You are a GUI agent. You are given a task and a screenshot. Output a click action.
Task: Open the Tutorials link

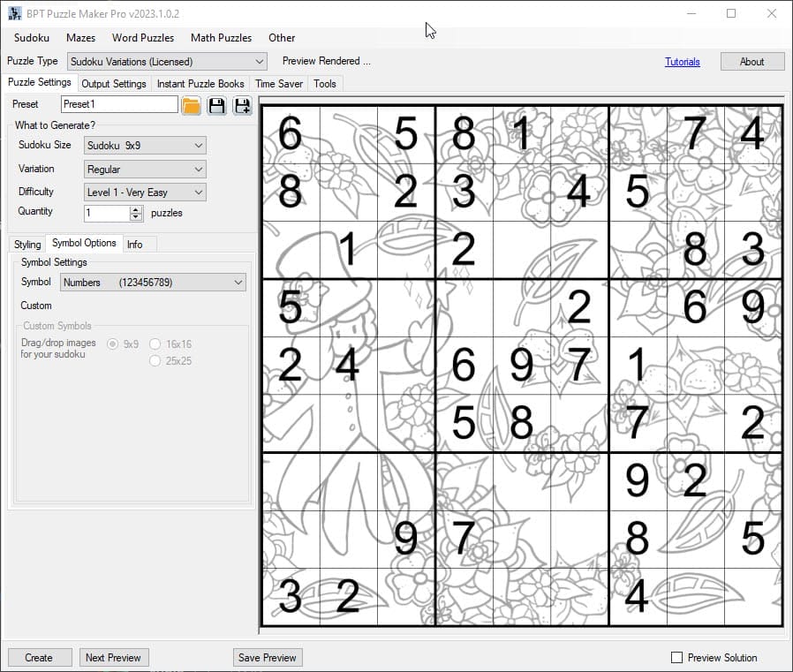coord(682,62)
